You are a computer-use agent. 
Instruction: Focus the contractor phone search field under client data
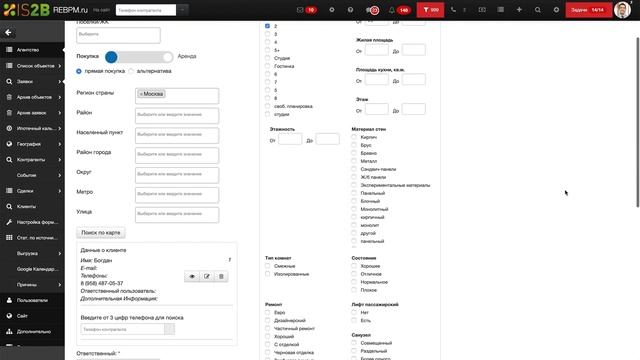coord(122,329)
